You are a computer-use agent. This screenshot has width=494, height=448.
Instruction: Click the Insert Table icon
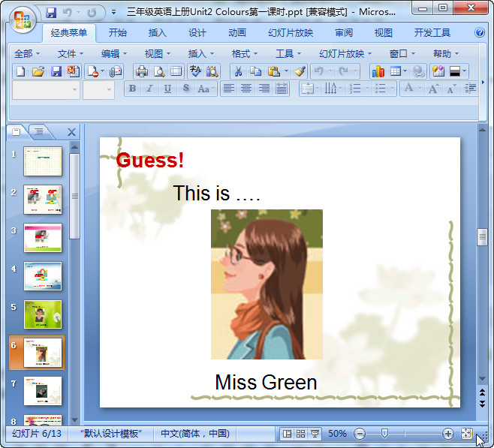395,72
